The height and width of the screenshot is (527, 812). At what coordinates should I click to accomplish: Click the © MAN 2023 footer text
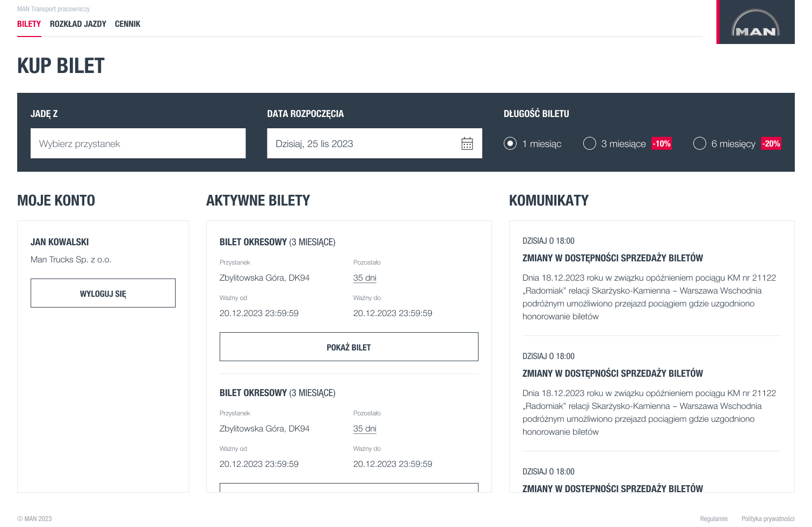pyautogui.click(x=34, y=519)
